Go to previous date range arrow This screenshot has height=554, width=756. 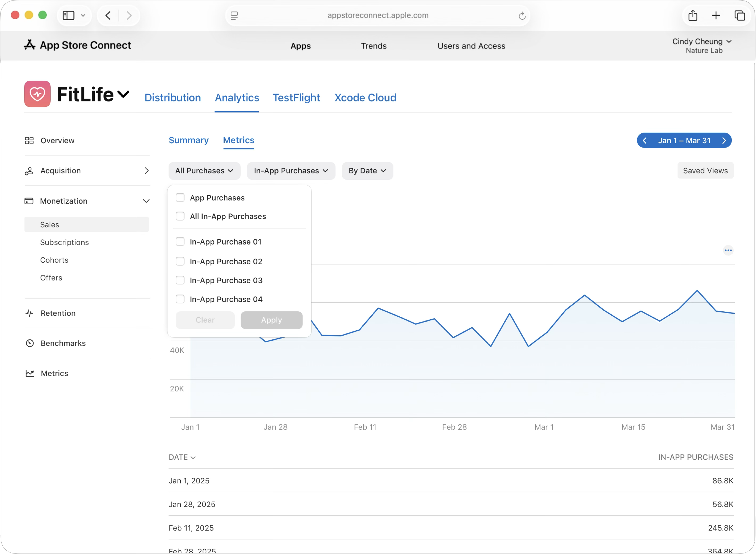click(x=645, y=141)
